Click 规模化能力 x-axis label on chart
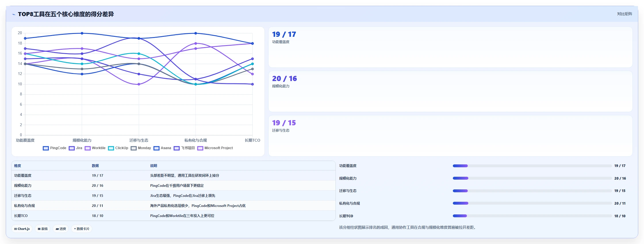 (x=82, y=140)
